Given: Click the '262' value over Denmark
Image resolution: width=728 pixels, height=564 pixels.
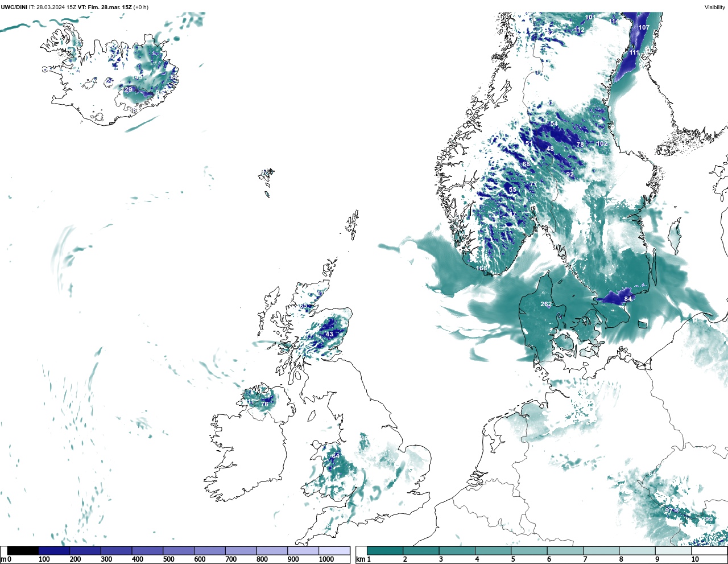Looking at the screenshot, I should click(x=546, y=304).
